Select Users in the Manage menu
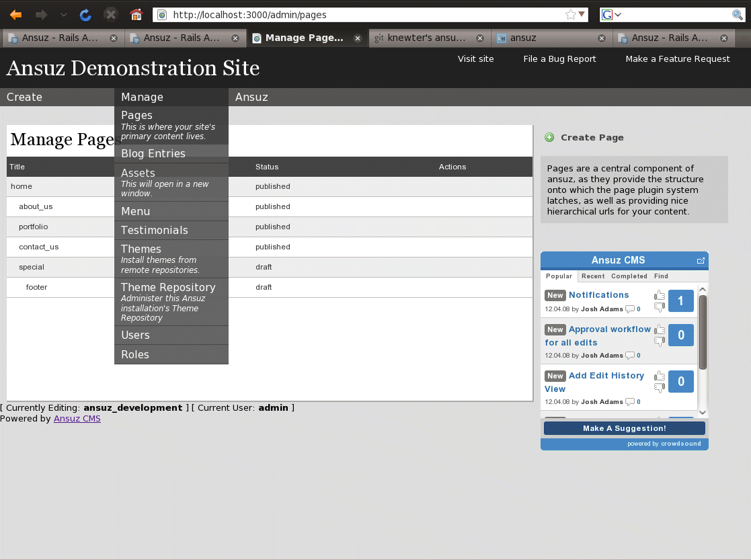 [171, 335]
